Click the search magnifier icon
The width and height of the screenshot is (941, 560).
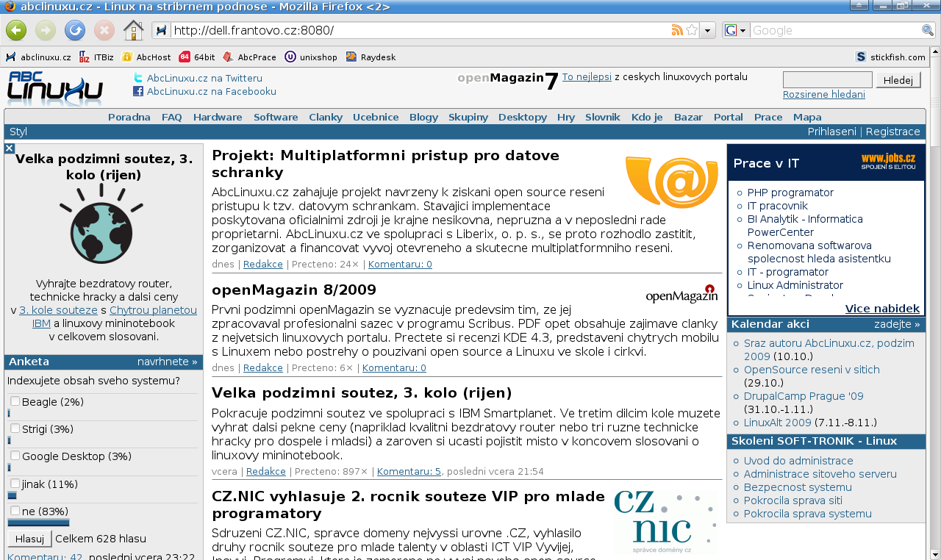[x=928, y=30]
